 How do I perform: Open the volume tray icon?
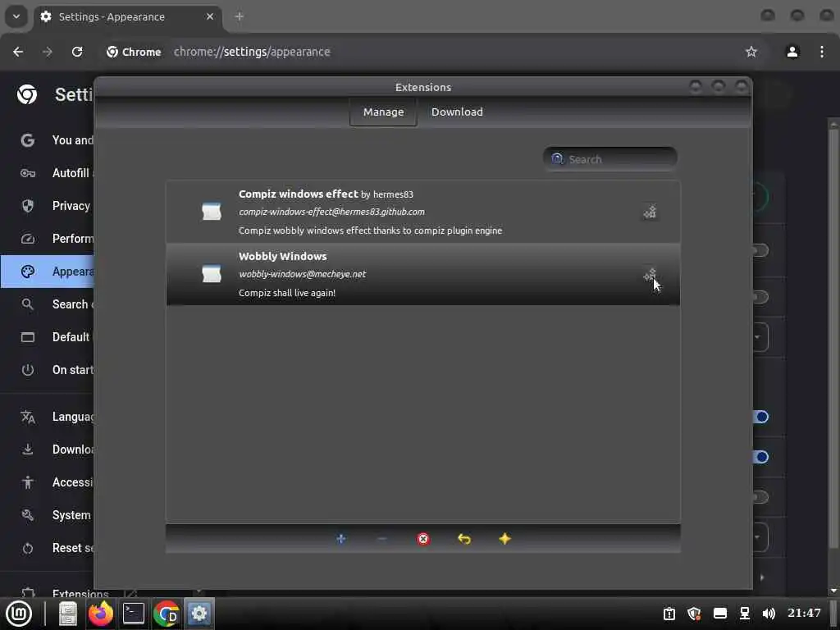coord(769,614)
